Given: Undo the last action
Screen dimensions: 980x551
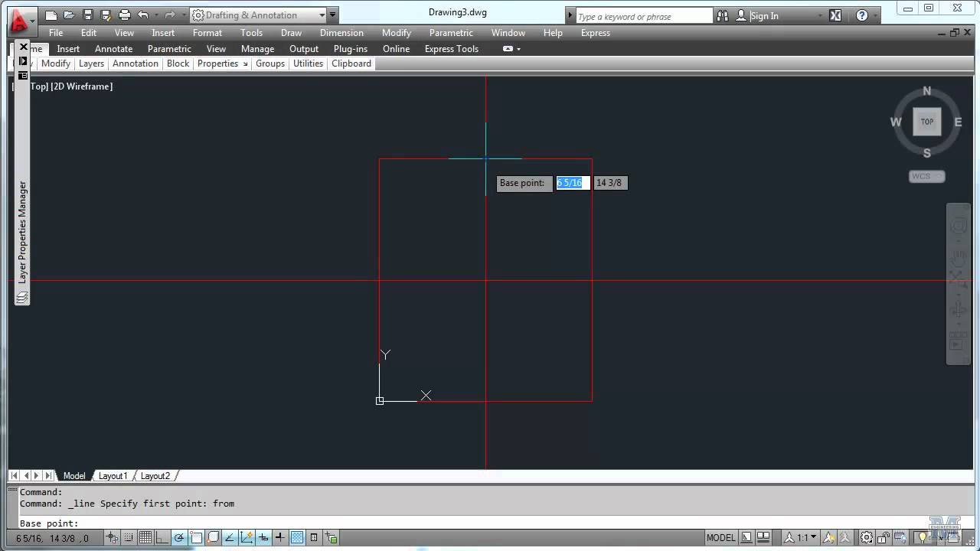Looking at the screenshot, I should [143, 15].
